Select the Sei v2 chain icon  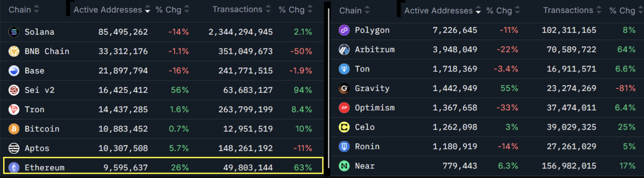14,90
